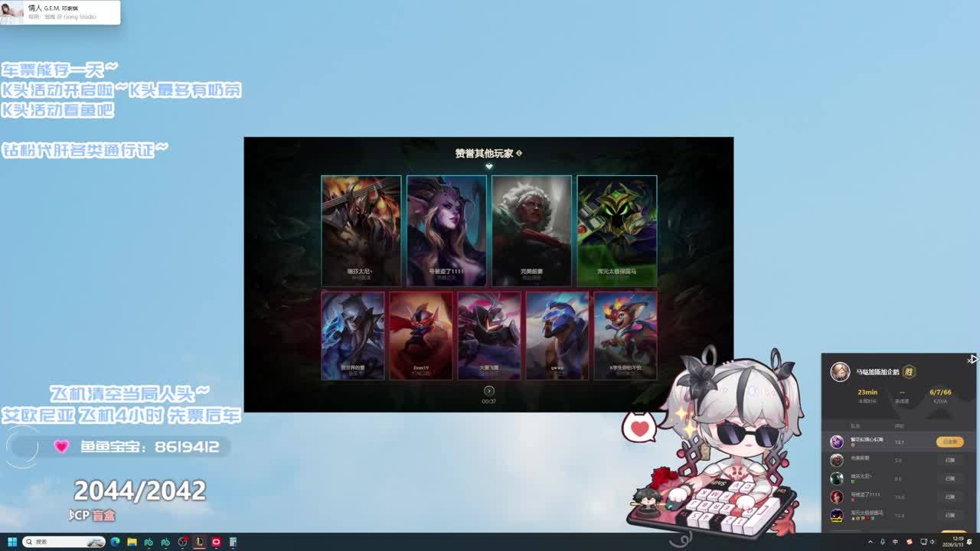Click the 23min game duration value
Viewport: 980px width, 551px height.
pyautogui.click(x=867, y=392)
